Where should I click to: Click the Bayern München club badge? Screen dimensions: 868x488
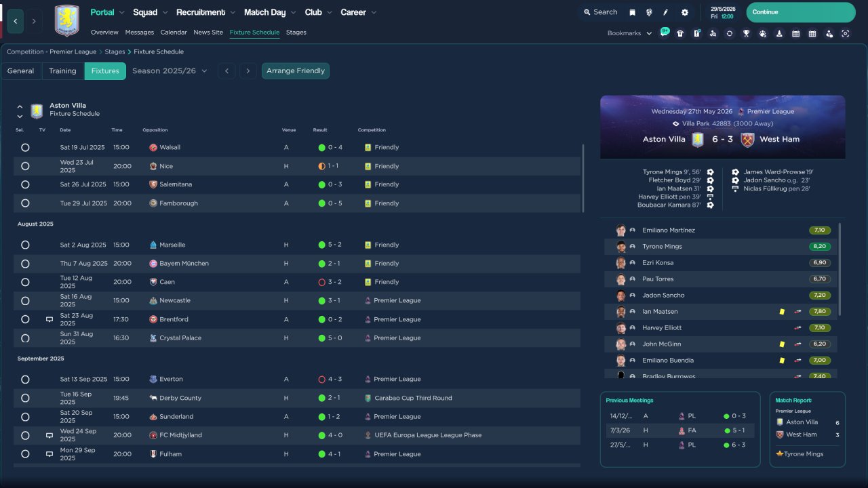[x=153, y=264]
